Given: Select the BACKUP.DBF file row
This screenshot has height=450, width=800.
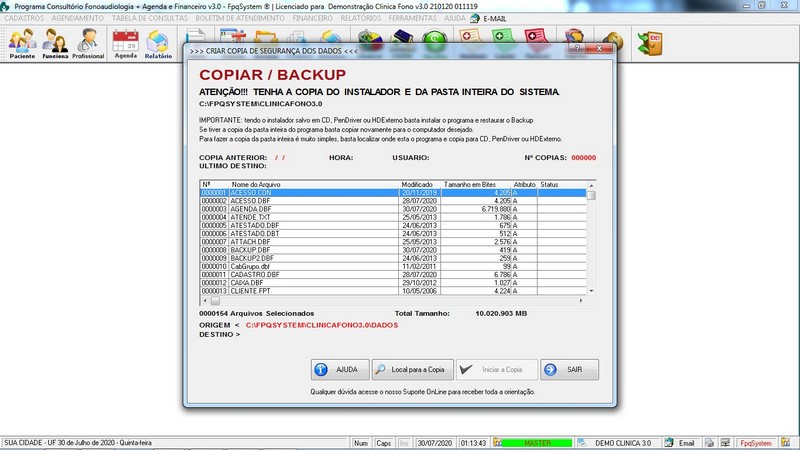Looking at the screenshot, I should tap(393, 250).
